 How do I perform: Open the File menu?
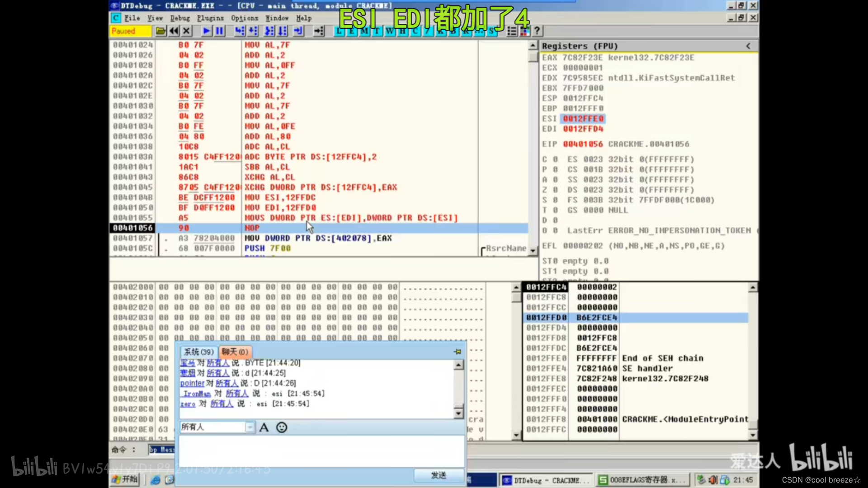pos(132,18)
